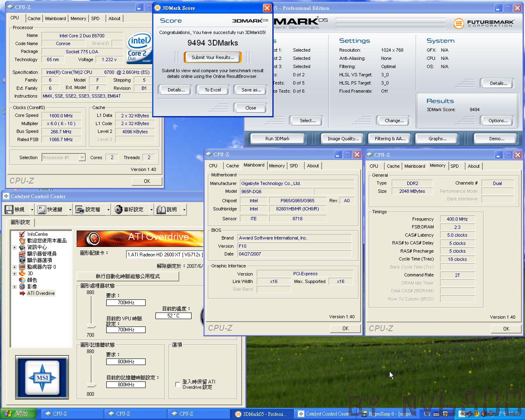Click the Futuremark Corporation logo
Viewport: 525px width, 420px height.
tap(484, 23)
